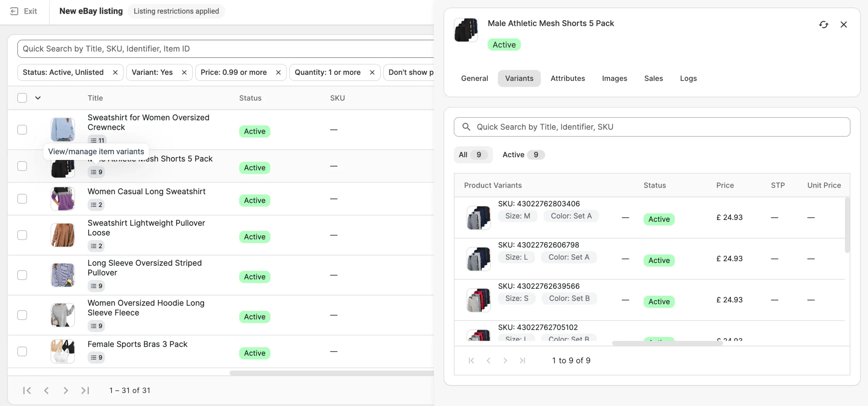The height and width of the screenshot is (406, 868).
Task: Open variants badge for Sweatshirt Lightweight Pullover Loose
Action: tap(96, 246)
